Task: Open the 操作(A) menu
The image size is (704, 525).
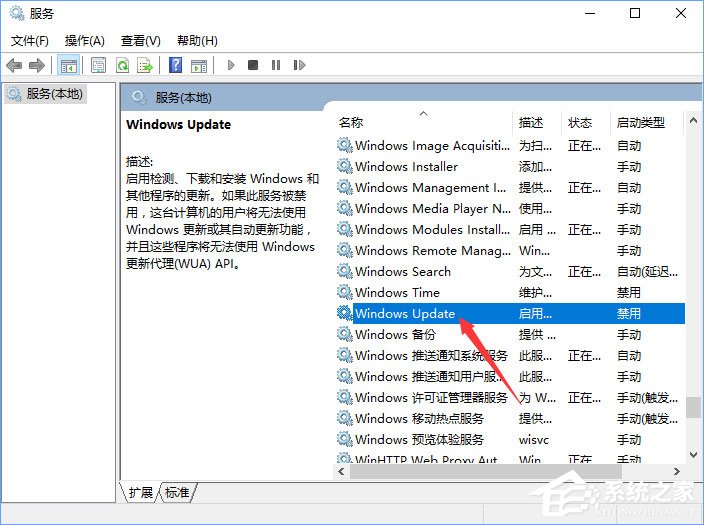Action: coord(84,41)
